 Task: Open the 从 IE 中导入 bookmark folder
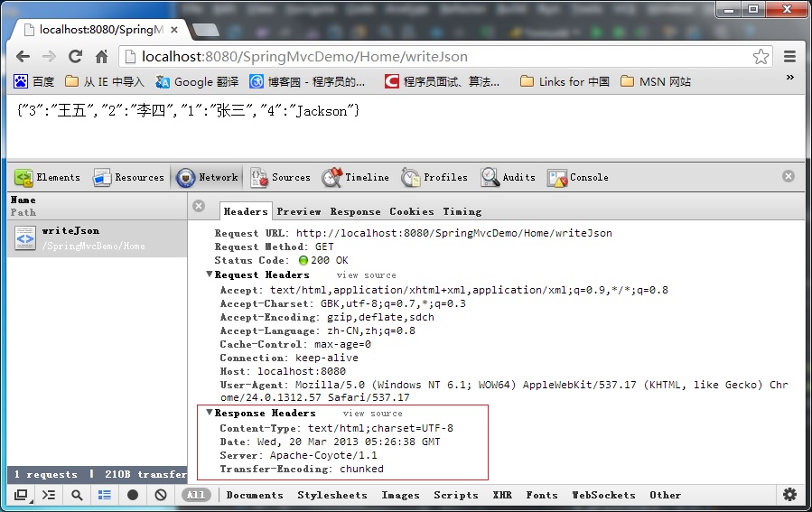(105, 82)
